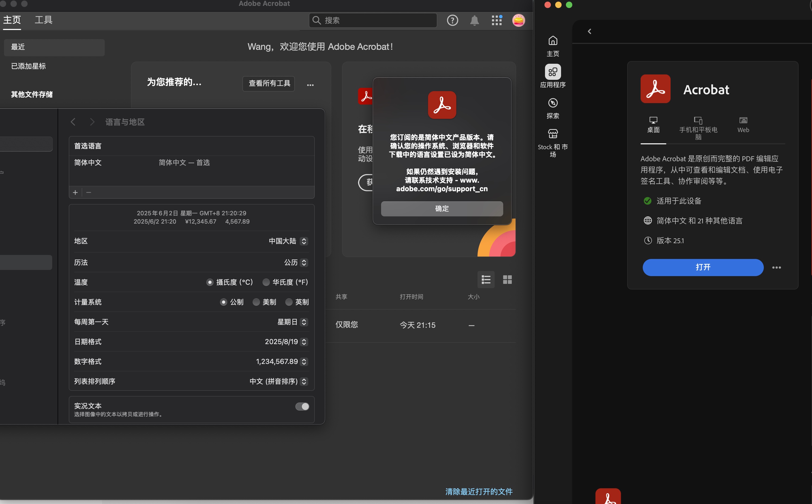
Task: Switch to the 工具 tab in Acrobat
Action: (x=43, y=20)
